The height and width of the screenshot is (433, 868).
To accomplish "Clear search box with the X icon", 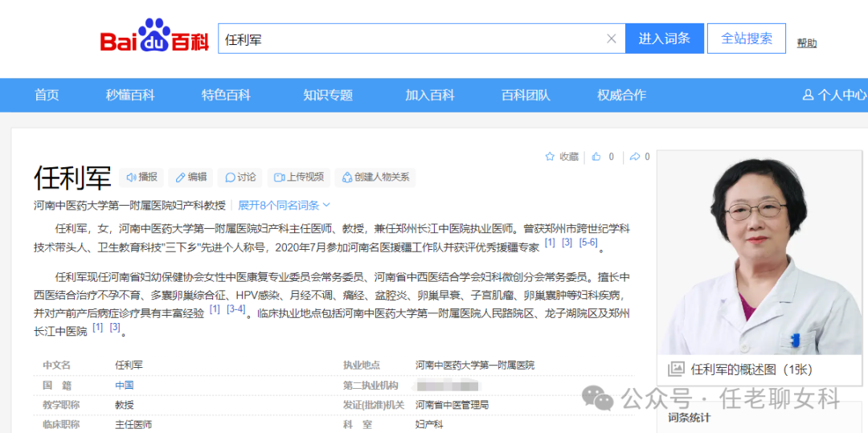I will coord(612,39).
